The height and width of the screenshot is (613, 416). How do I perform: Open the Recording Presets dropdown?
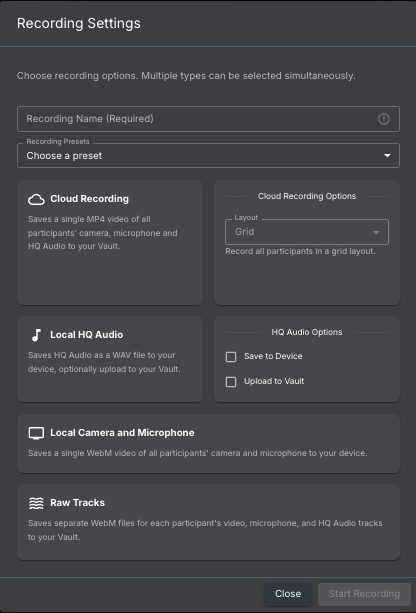[x=208, y=156]
